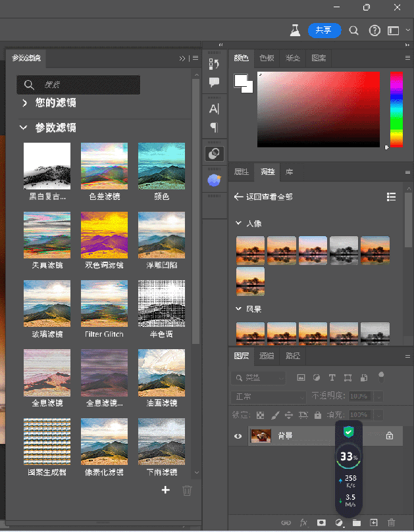Filter layers by type layers icon

tap(332, 377)
